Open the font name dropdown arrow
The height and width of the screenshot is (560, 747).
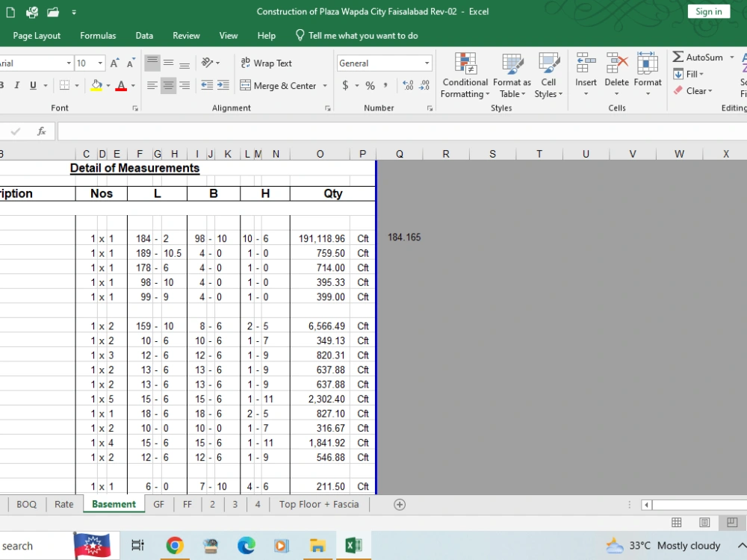pyautogui.click(x=69, y=63)
